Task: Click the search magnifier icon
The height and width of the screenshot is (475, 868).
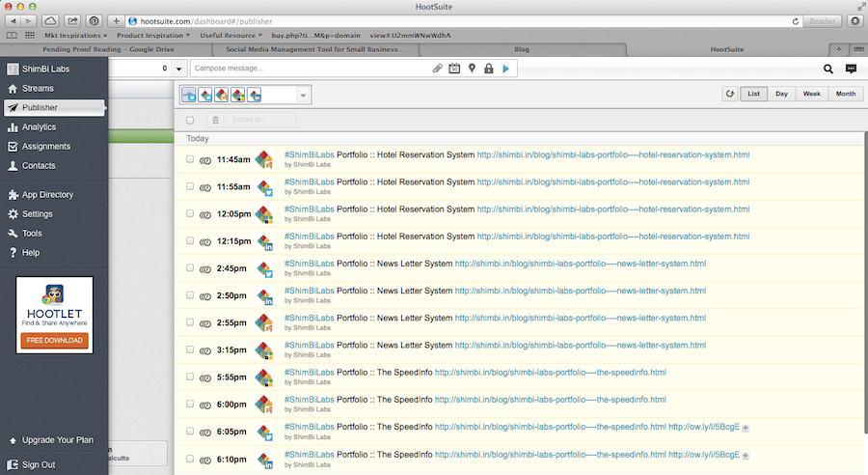Action: (828, 69)
